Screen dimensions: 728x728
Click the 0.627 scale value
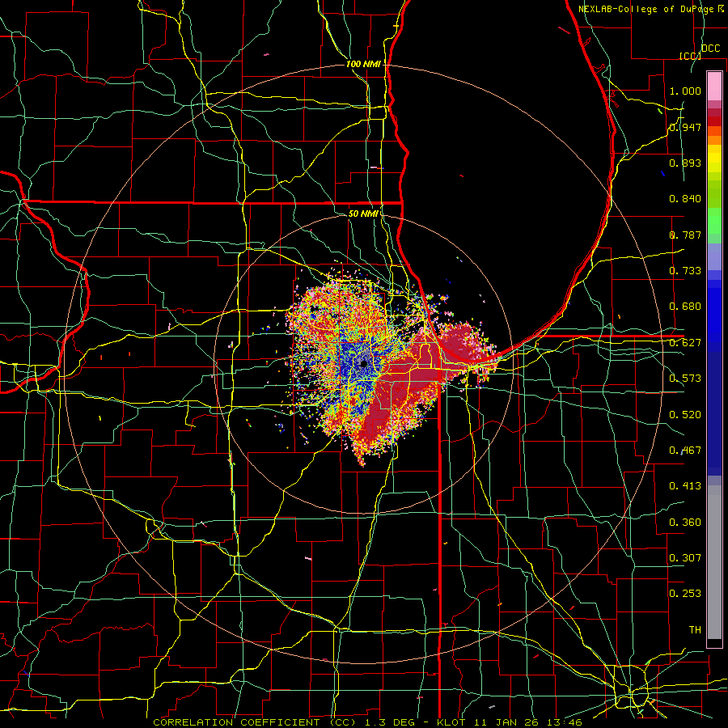point(685,343)
